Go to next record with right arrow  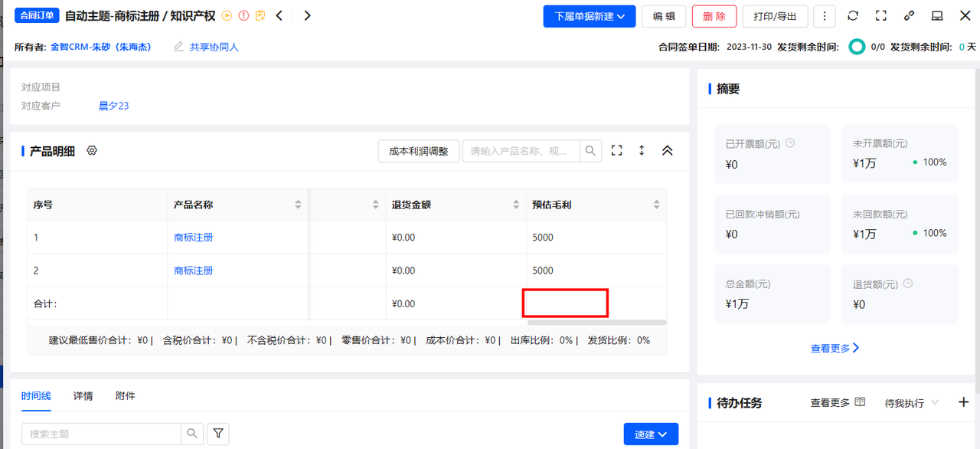pyautogui.click(x=307, y=15)
